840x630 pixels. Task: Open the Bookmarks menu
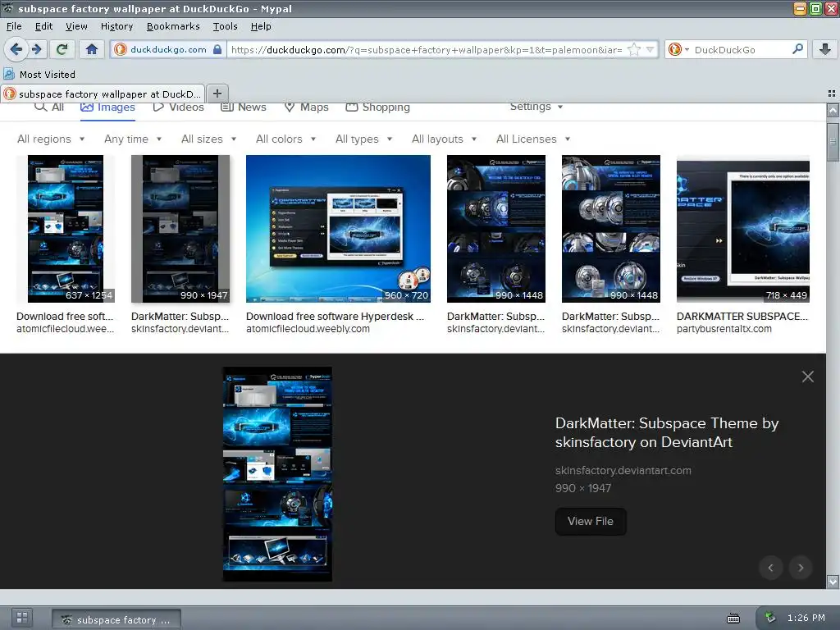click(x=173, y=26)
